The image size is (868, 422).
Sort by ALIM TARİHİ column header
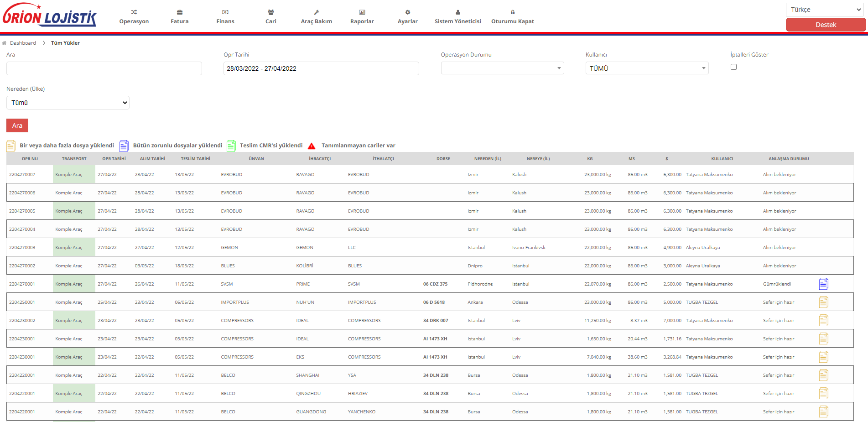click(152, 159)
